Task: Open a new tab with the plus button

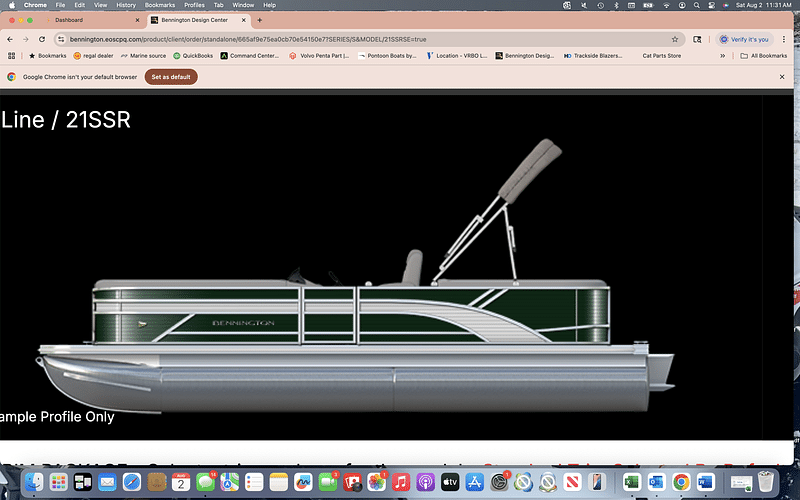Action: (259, 20)
